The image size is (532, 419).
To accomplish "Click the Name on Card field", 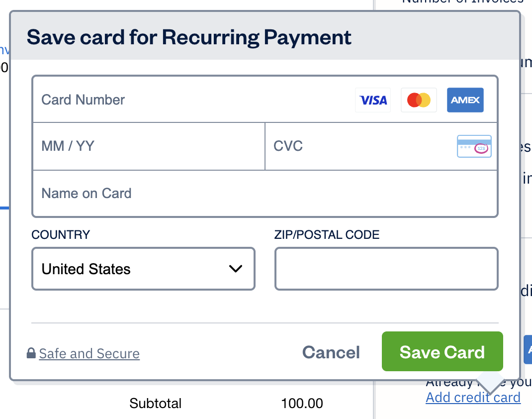I will [x=199, y=194].
